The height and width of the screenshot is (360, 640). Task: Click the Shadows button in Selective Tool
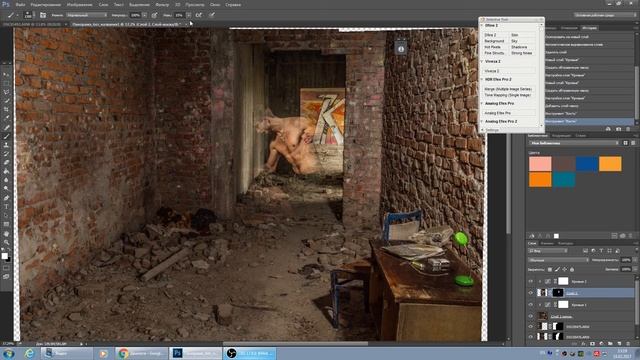coord(522,47)
